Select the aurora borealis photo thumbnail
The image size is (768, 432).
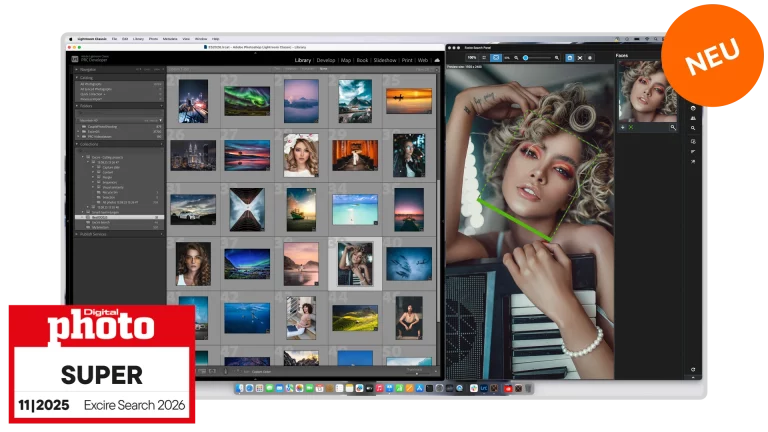(247, 101)
